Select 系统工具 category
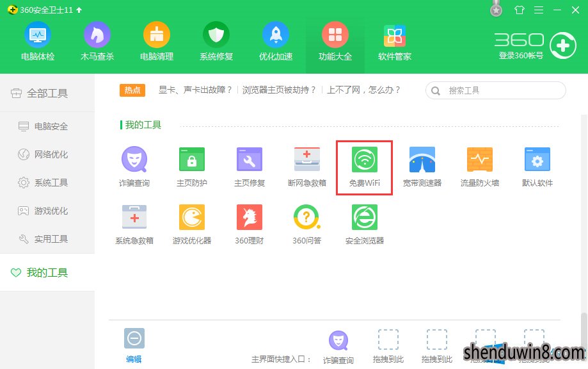 [x=47, y=183]
